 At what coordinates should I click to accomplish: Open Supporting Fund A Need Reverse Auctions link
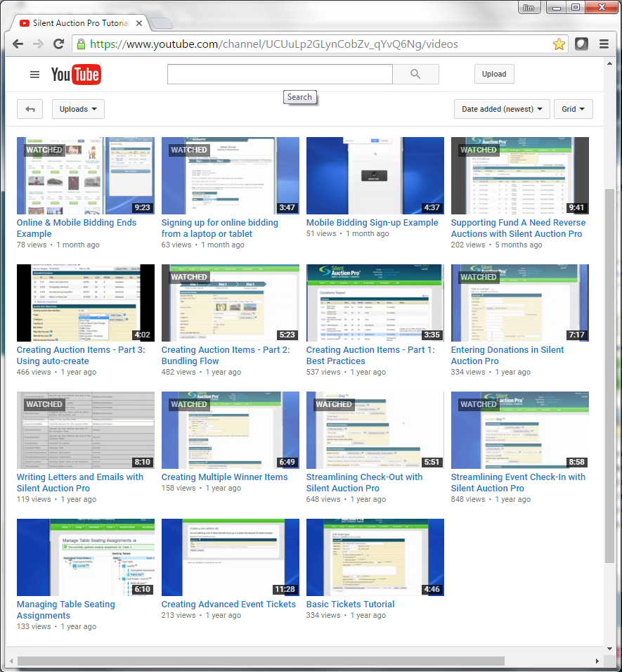click(519, 228)
